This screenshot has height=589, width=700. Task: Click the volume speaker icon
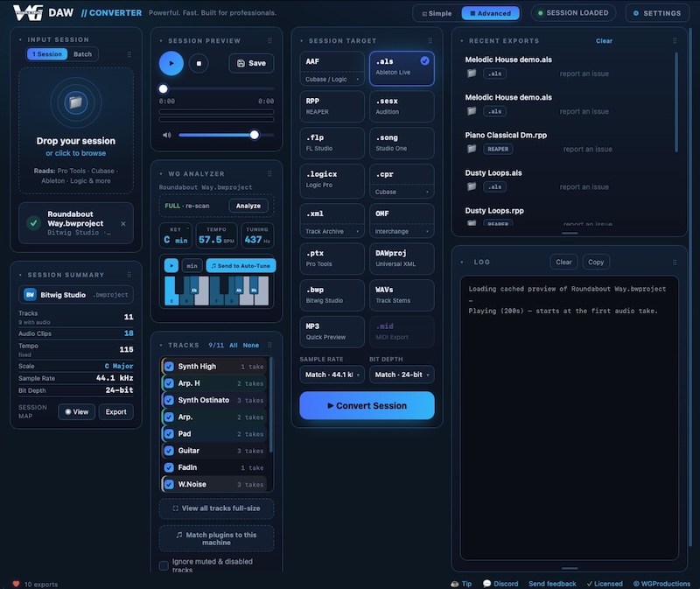[167, 135]
